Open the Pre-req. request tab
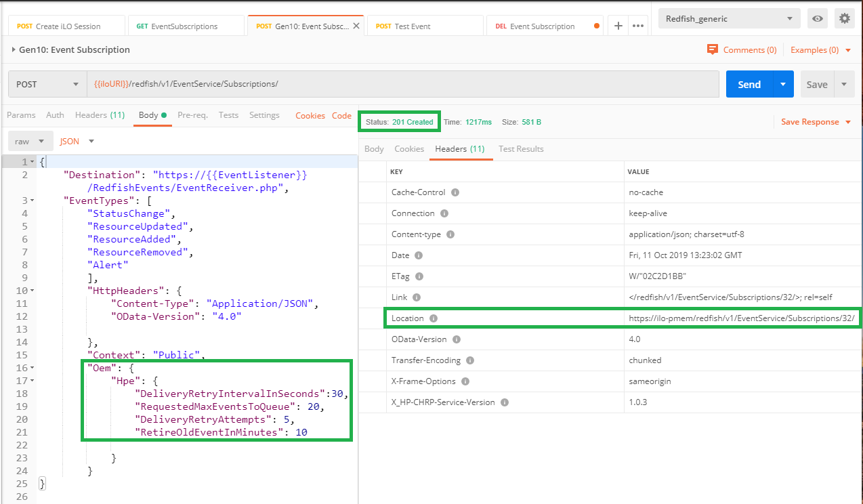Screen dimensions: 863x504 [x=192, y=115]
